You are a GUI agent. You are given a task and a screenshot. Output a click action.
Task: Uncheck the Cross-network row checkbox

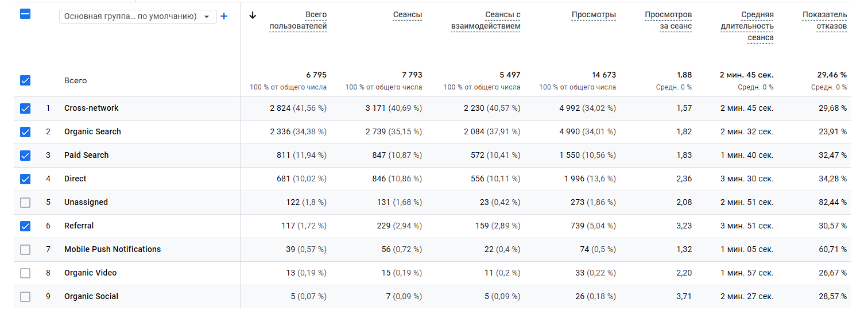(x=25, y=108)
